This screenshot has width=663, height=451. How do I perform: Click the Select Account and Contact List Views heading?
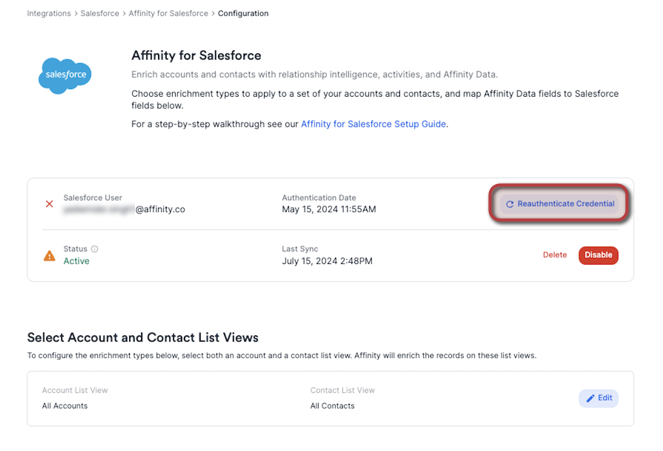click(143, 338)
